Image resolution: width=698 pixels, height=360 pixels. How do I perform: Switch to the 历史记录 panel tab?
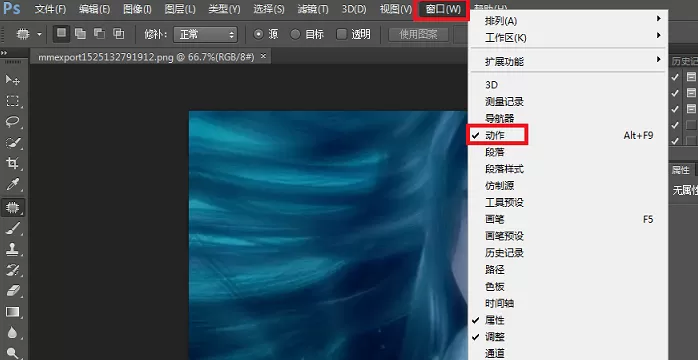(684, 61)
